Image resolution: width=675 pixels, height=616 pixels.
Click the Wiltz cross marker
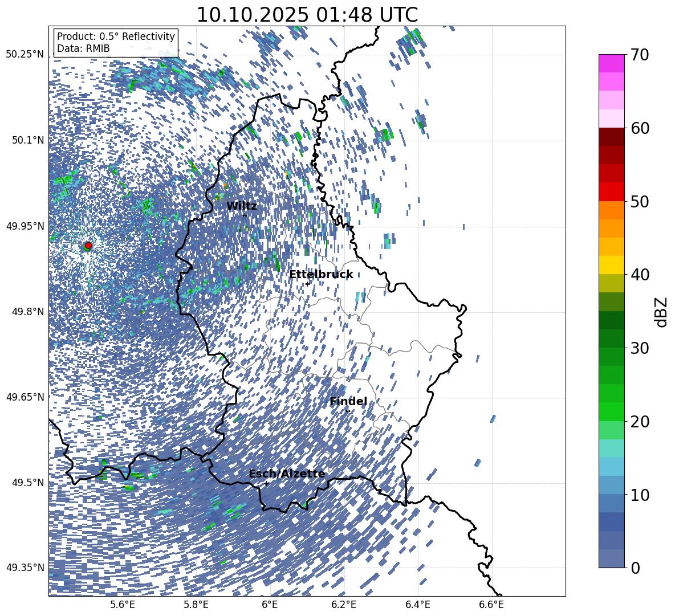(245, 215)
